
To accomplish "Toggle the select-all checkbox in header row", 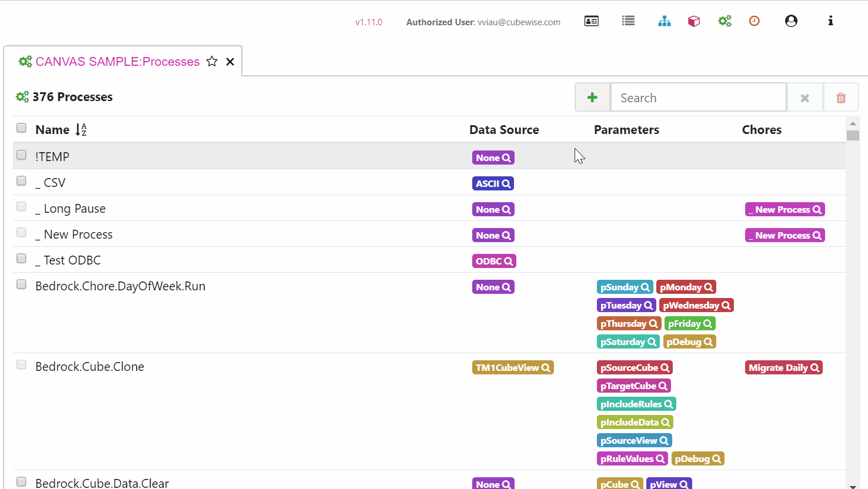I will click(x=22, y=128).
